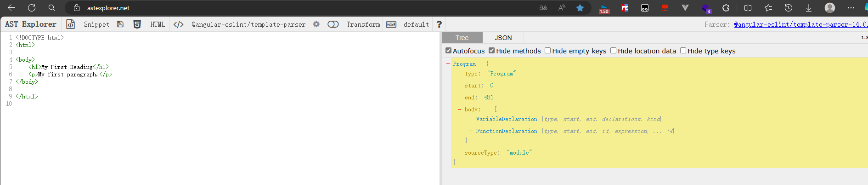The width and height of the screenshot is (868, 185).
Task: Open the template-parser-14.0 version link
Action: (x=800, y=24)
